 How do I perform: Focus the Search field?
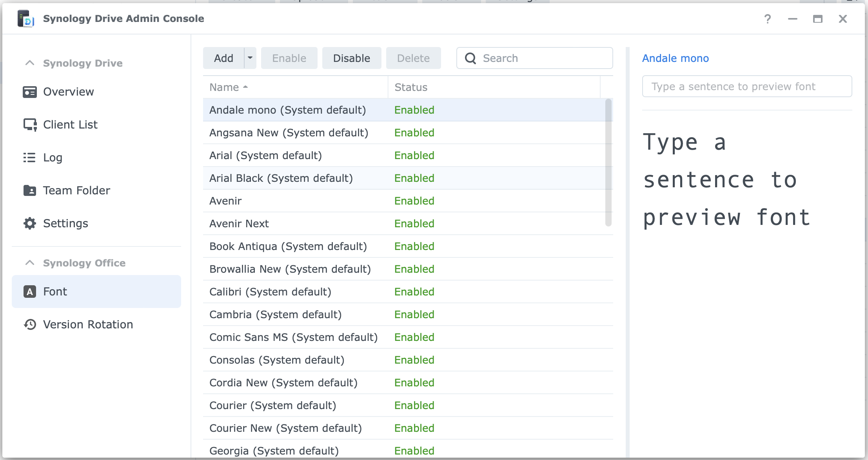point(535,58)
